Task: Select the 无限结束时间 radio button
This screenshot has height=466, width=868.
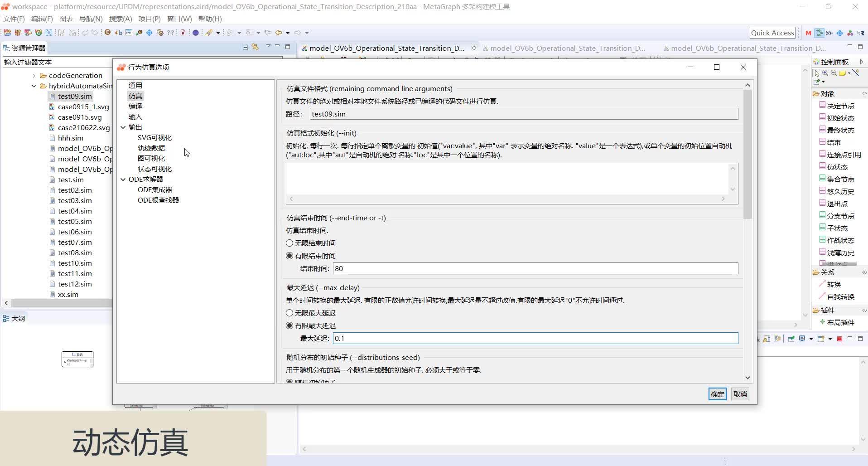Action: click(289, 243)
